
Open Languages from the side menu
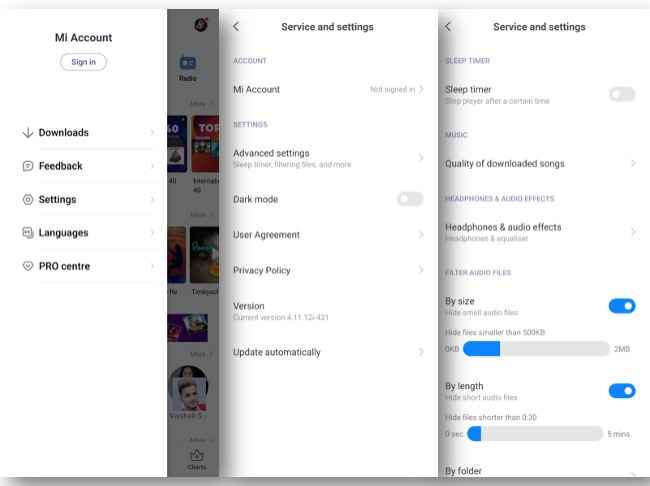[x=88, y=233]
